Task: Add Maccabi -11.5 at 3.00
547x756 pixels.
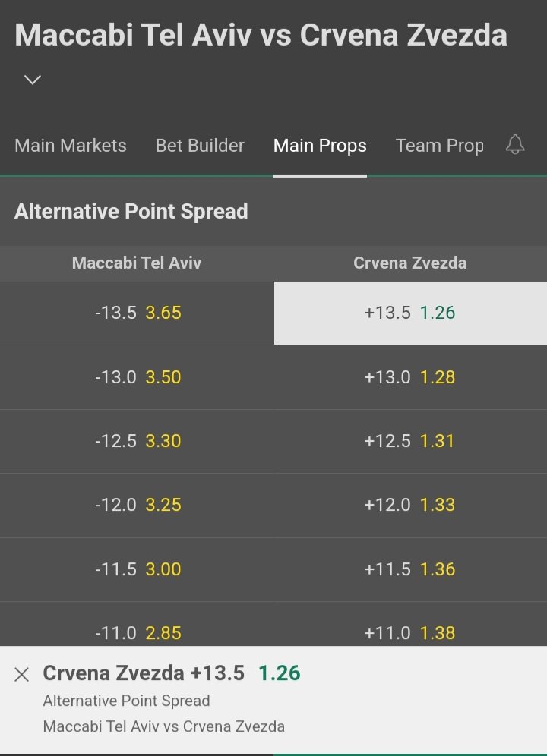Action: point(137,569)
